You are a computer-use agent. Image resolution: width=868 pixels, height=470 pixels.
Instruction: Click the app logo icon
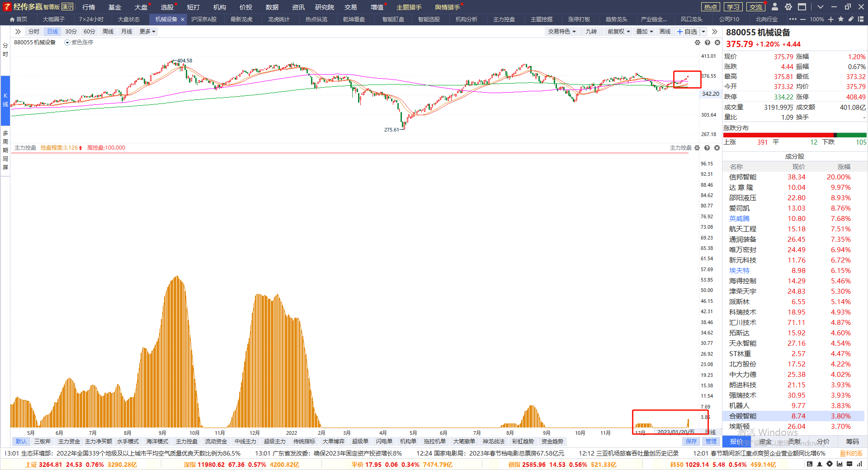point(7,7)
